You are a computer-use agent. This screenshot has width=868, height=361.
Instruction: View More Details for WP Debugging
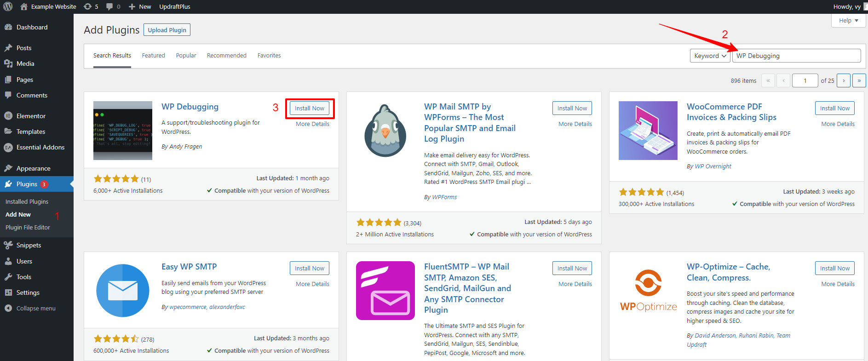coord(312,124)
